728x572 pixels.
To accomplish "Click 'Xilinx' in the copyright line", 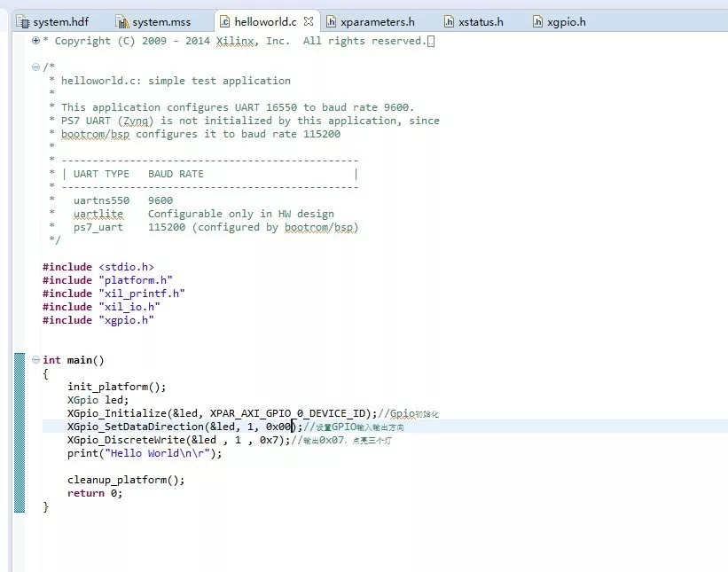I will (x=234, y=42).
